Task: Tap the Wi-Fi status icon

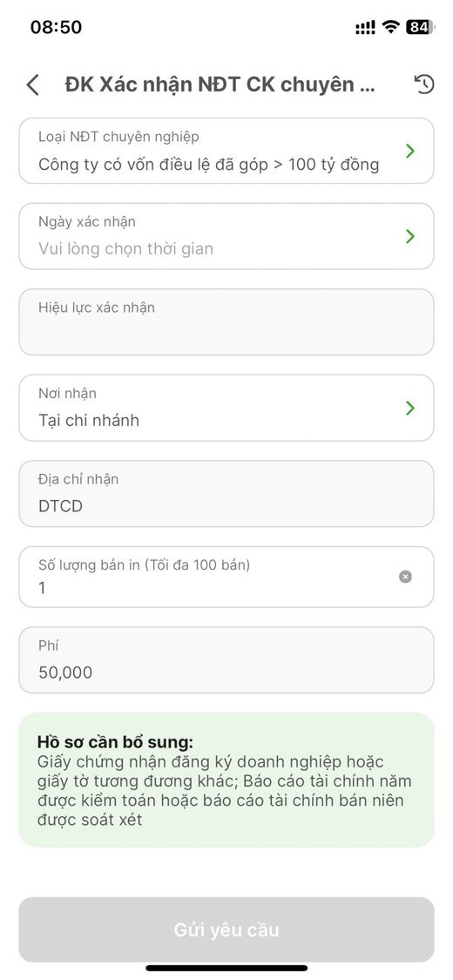Action: pos(391,27)
